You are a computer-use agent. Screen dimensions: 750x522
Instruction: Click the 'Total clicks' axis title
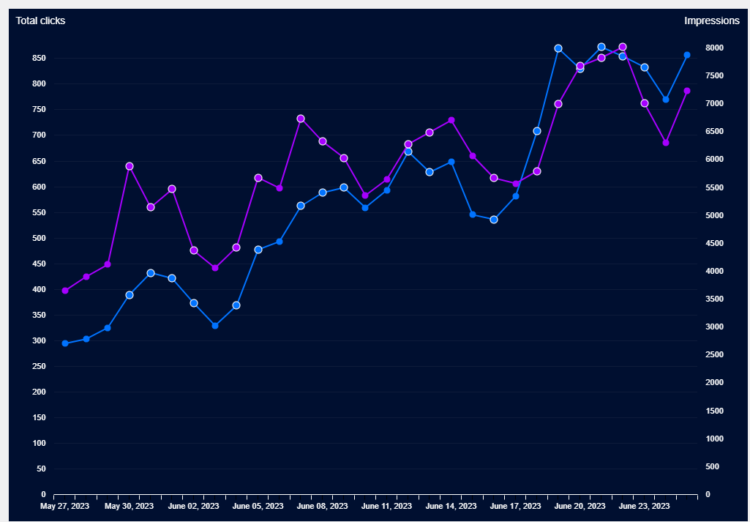point(40,21)
